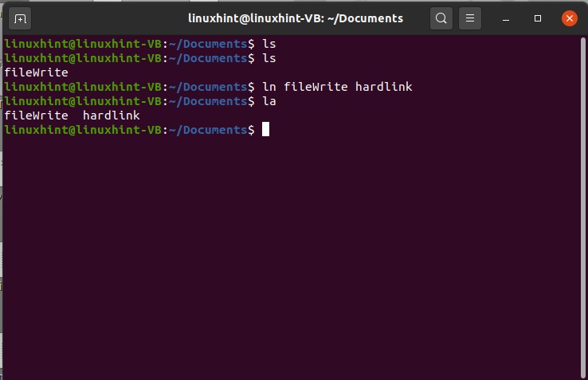The image size is (588, 380).
Task: Click 'fileWrite' in the la output
Action: (36, 116)
